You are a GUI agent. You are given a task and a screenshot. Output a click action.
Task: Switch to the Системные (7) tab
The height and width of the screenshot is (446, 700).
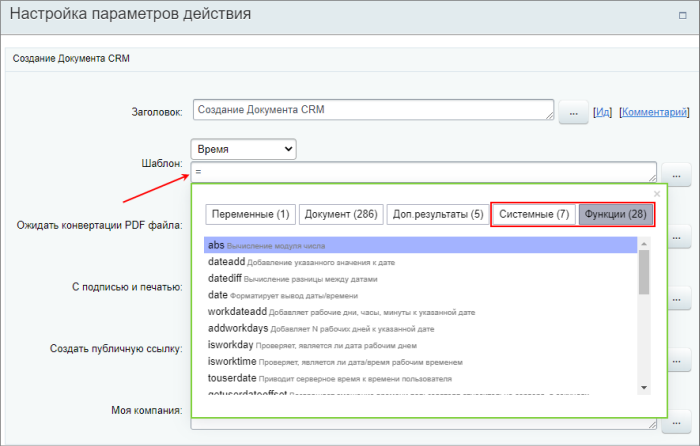535,214
